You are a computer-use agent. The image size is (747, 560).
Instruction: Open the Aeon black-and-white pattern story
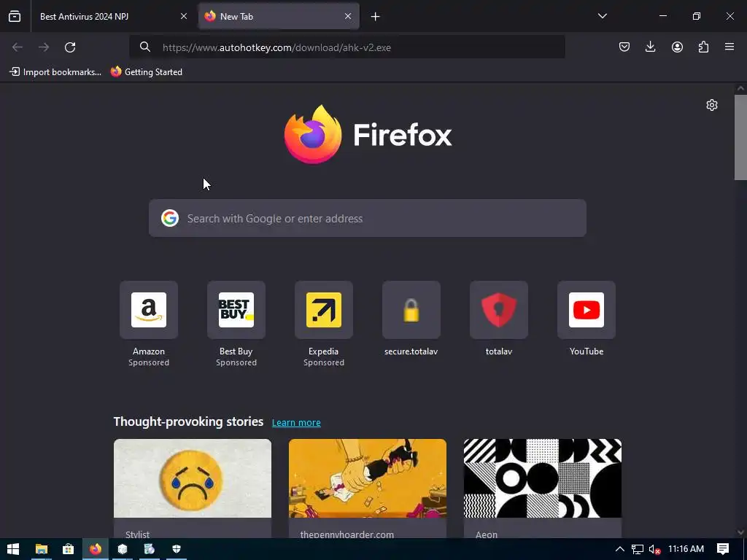tap(543, 488)
